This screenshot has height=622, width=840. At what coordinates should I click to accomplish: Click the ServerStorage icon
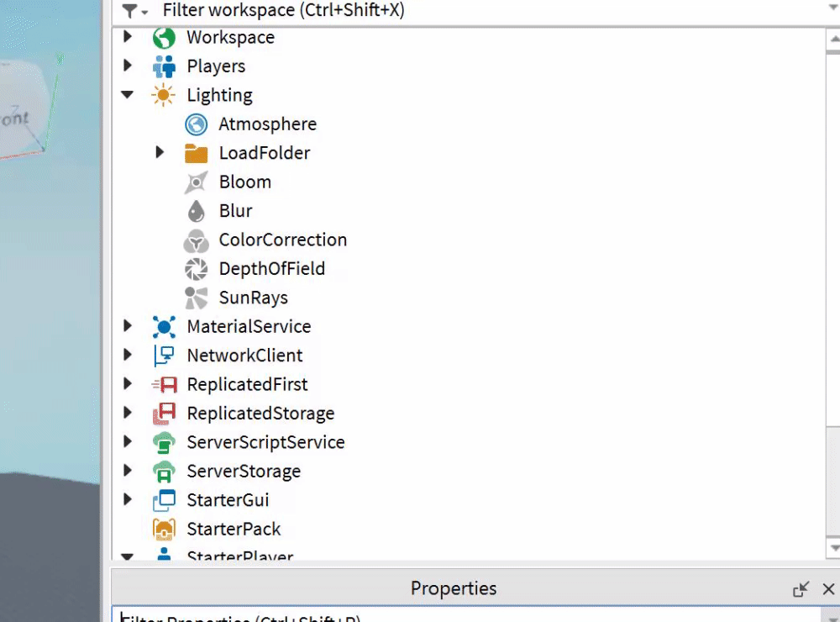pos(164,472)
